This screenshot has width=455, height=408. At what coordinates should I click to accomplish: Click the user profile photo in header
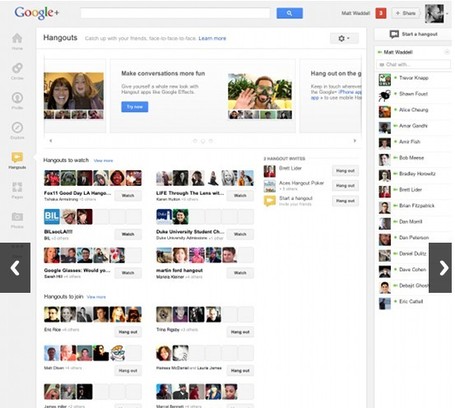tap(434, 13)
